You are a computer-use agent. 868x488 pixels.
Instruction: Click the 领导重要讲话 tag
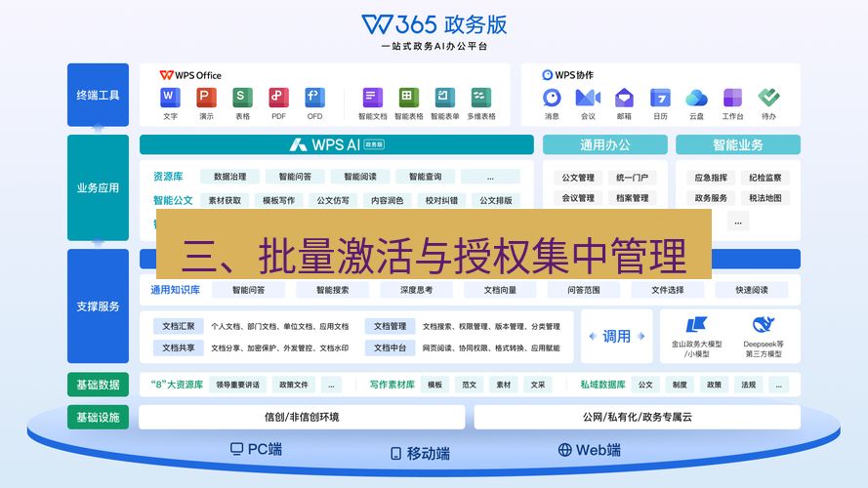(237, 385)
